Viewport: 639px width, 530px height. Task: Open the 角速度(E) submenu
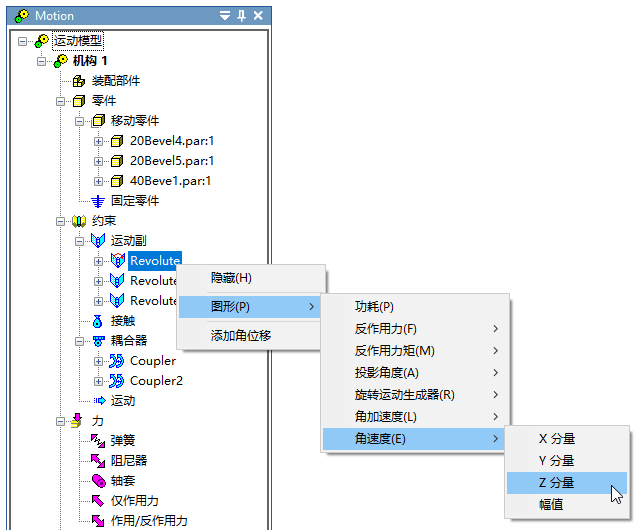(x=415, y=439)
